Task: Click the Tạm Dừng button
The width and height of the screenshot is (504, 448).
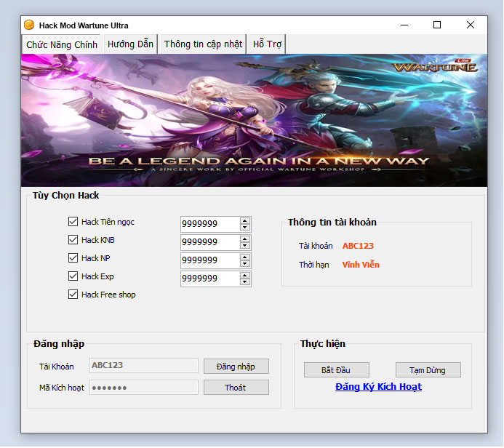Action: click(x=428, y=370)
